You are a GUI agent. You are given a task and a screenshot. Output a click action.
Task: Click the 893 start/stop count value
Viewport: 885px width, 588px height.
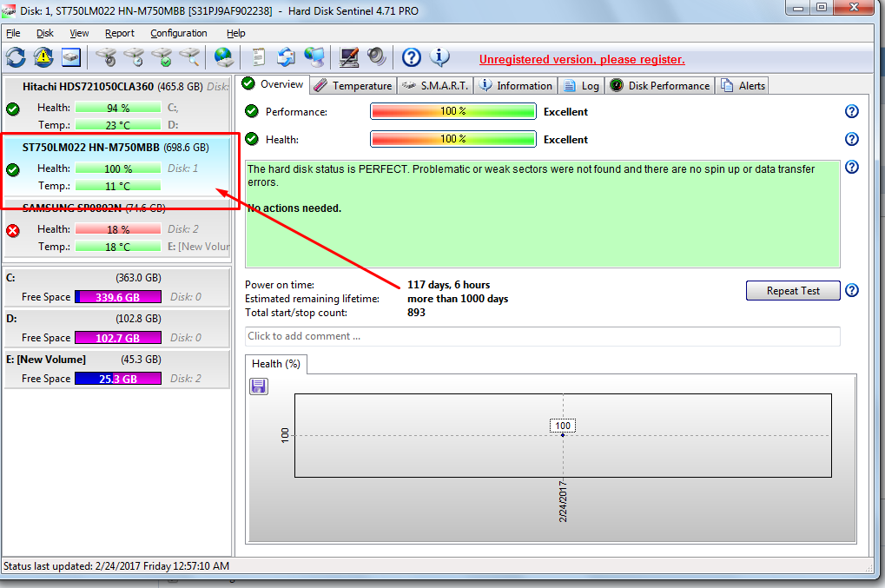[x=417, y=313]
